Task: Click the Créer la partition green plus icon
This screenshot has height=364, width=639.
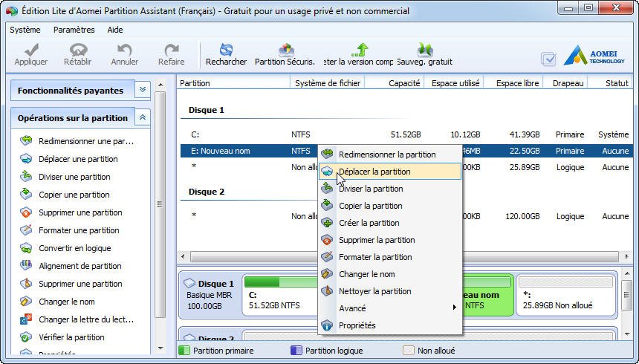Action: click(x=327, y=223)
